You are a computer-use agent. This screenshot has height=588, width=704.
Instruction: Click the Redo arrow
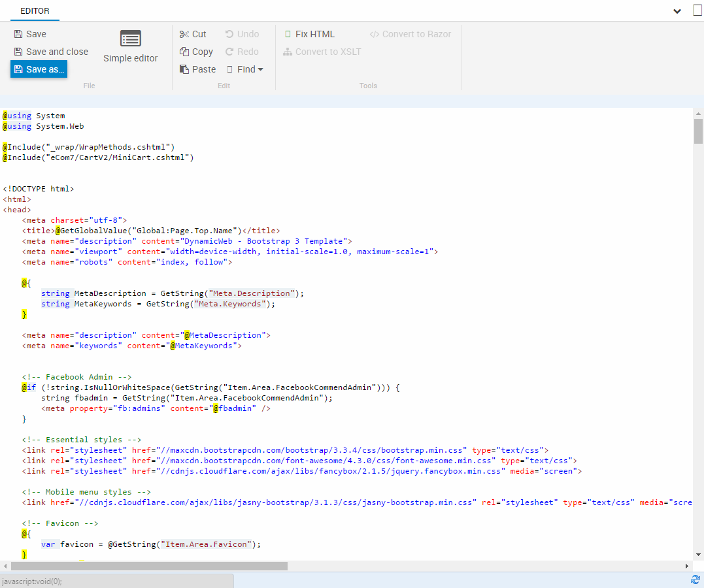229,52
